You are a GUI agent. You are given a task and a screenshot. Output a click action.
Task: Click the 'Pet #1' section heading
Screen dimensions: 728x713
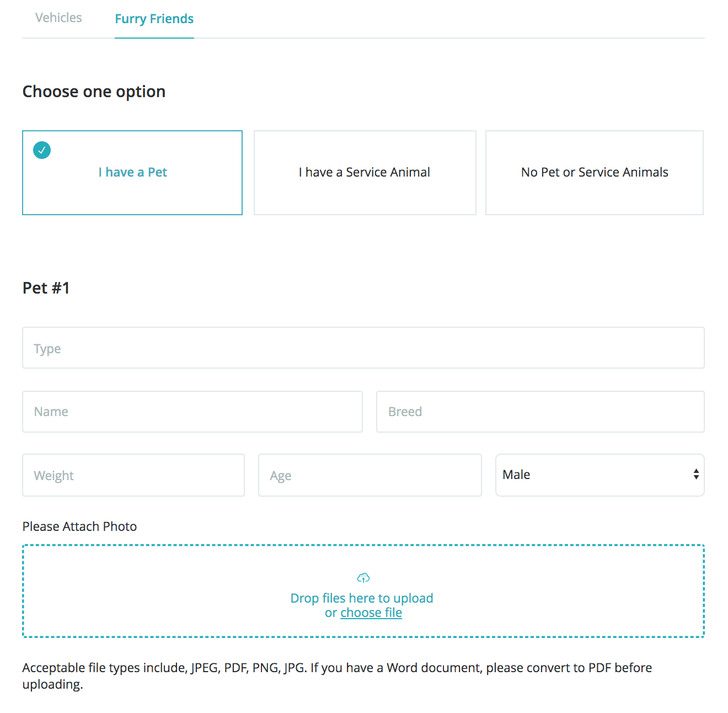point(46,288)
